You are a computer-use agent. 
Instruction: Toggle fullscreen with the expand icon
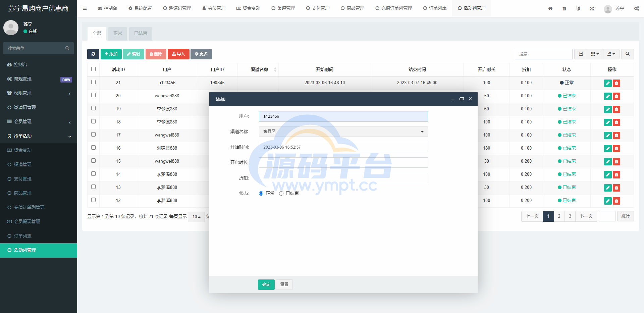pyautogui.click(x=592, y=8)
